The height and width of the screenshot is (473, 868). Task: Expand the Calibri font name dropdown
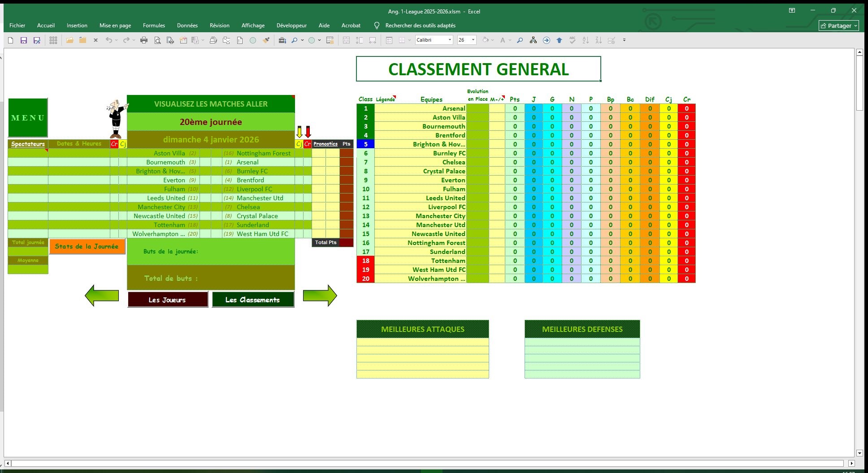coord(450,40)
